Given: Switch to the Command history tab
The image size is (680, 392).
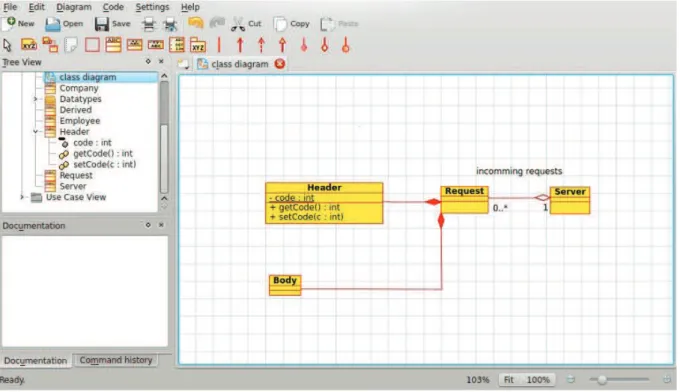Looking at the screenshot, I should [116, 360].
